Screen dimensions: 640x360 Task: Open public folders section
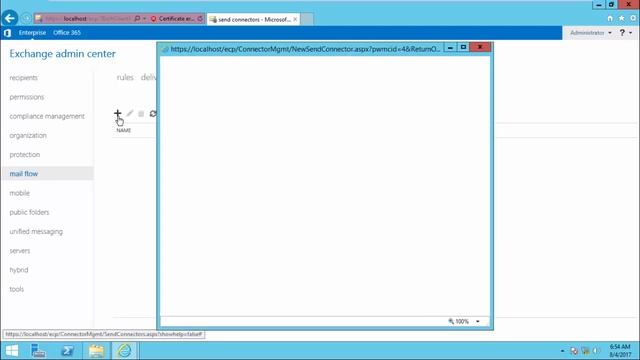(x=29, y=212)
